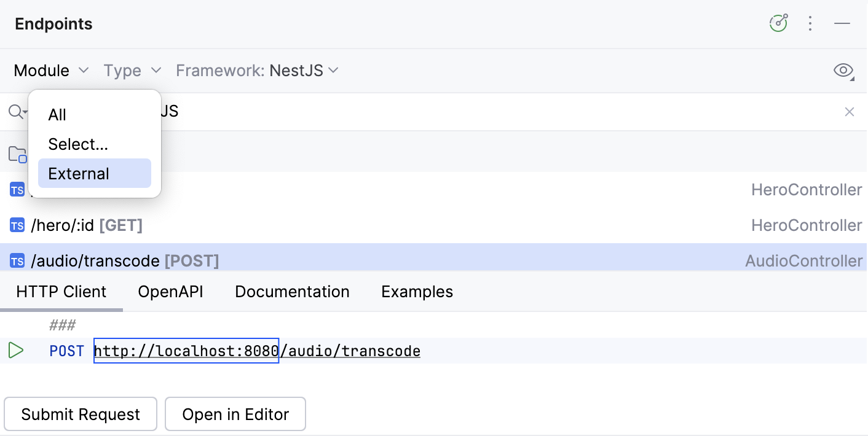Viewport: 868px width, 436px height.
Task: Click the module folder icon in results
Action: tap(17, 154)
